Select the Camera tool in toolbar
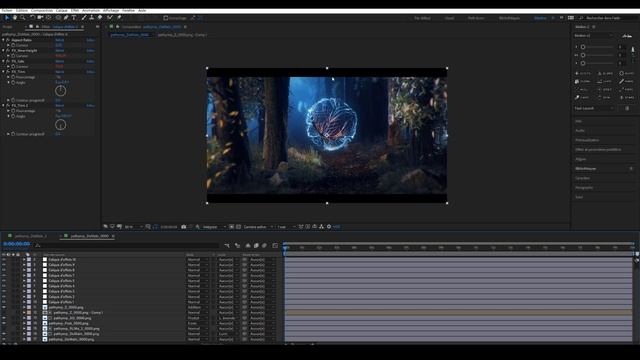 tap(40, 18)
